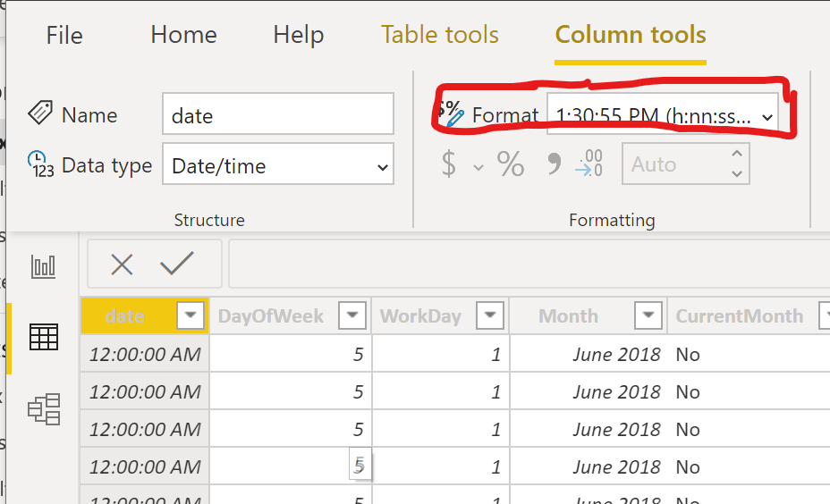The width and height of the screenshot is (830, 504).
Task: Open the Home ribbon tab
Action: point(183,35)
